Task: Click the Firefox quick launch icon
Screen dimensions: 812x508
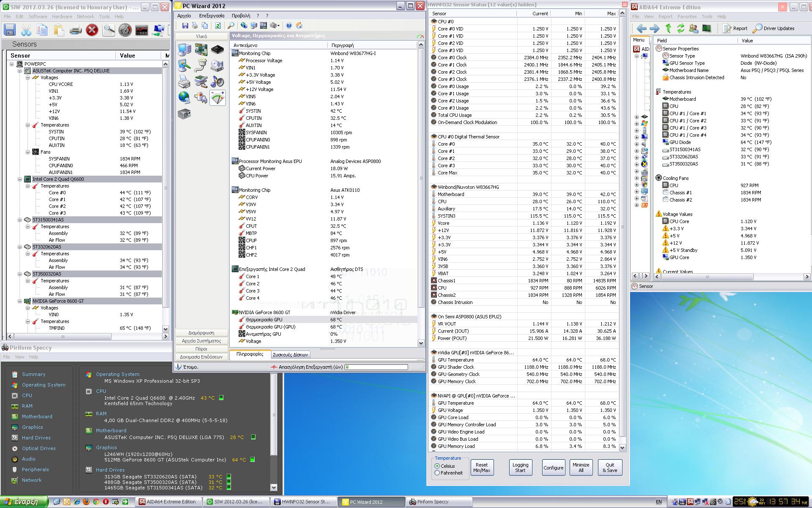Action: [86, 502]
